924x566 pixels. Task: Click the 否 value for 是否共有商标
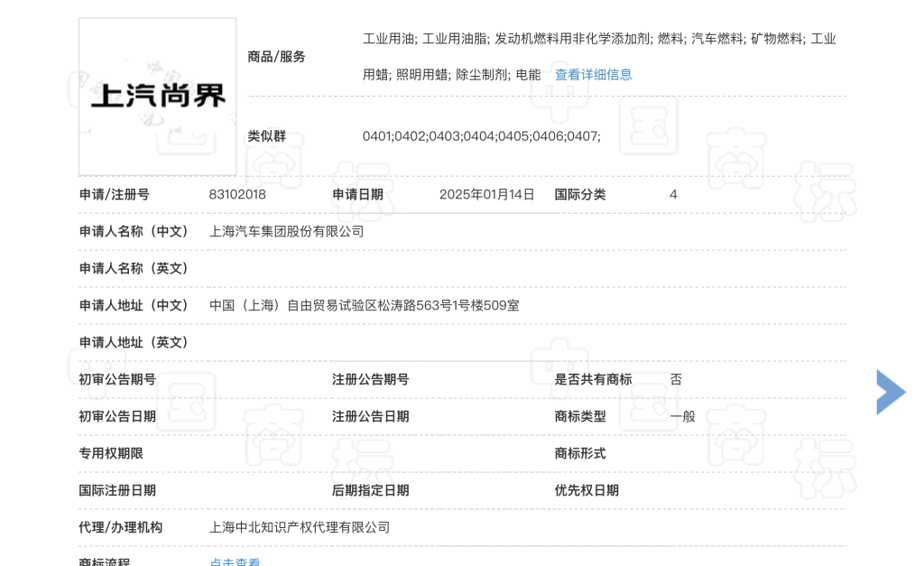(676, 379)
